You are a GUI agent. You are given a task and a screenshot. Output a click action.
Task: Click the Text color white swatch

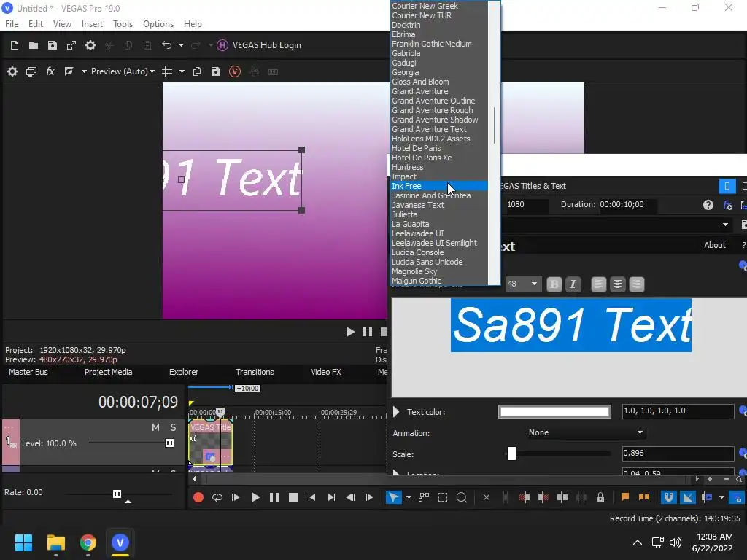pos(554,412)
